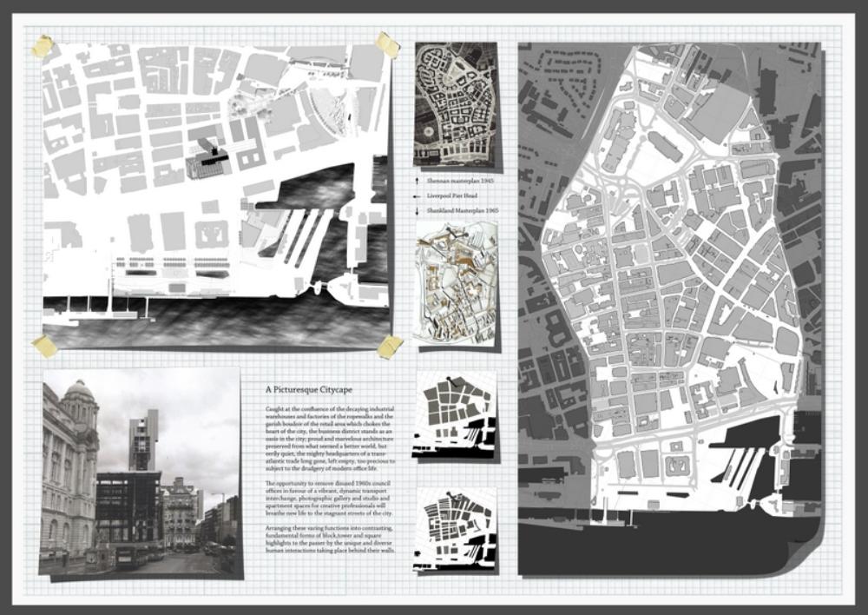Open the dark Shennan masterplan 1945 image
Viewport: 868px width, 615px height.
tap(456, 103)
